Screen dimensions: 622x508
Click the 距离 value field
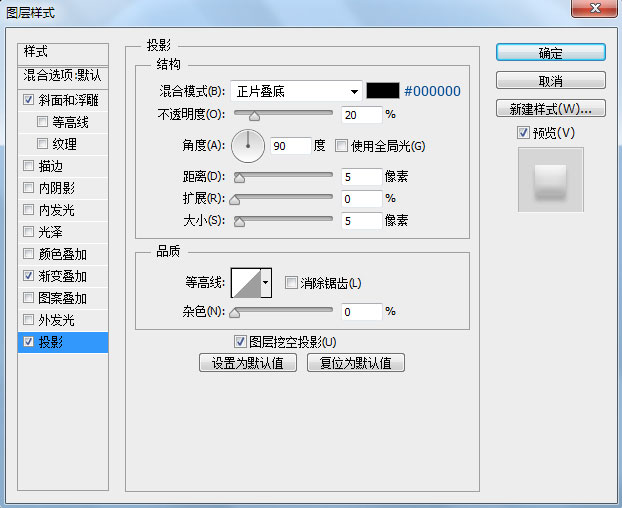(x=362, y=177)
